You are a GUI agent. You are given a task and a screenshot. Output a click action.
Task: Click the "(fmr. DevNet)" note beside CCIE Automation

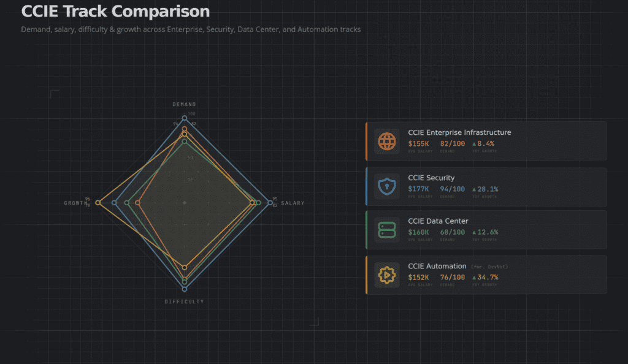pyautogui.click(x=489, y=267)
